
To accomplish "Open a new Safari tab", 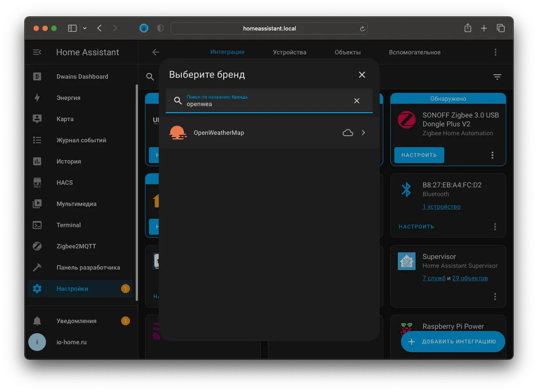I will 484,28.
